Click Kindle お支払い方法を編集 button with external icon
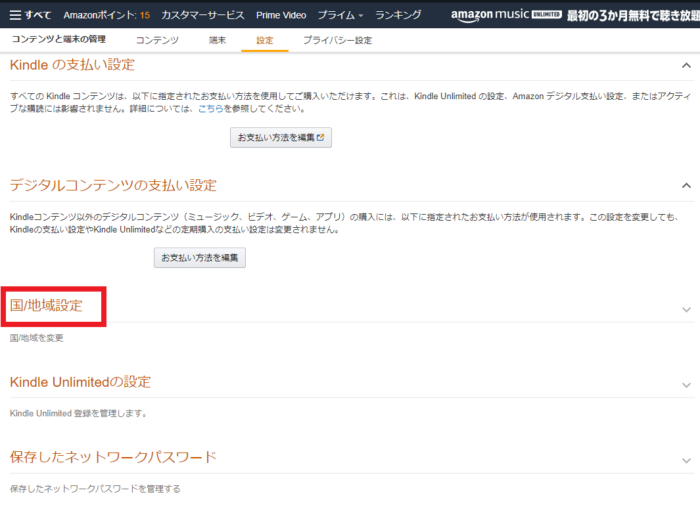 [281, 137]
